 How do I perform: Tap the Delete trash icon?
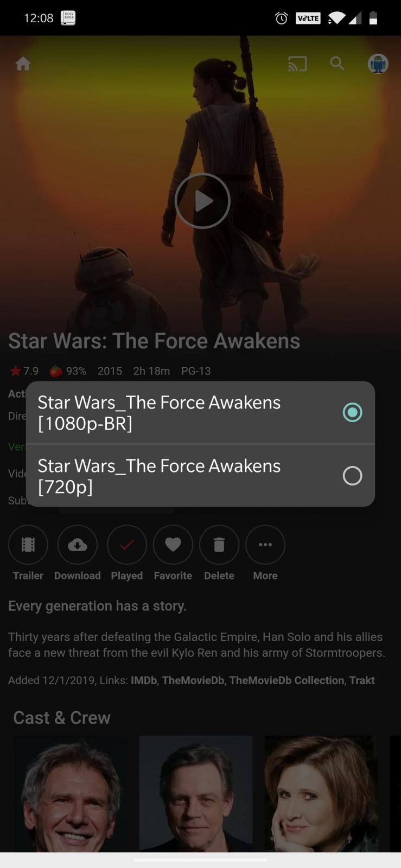[219, 545]
